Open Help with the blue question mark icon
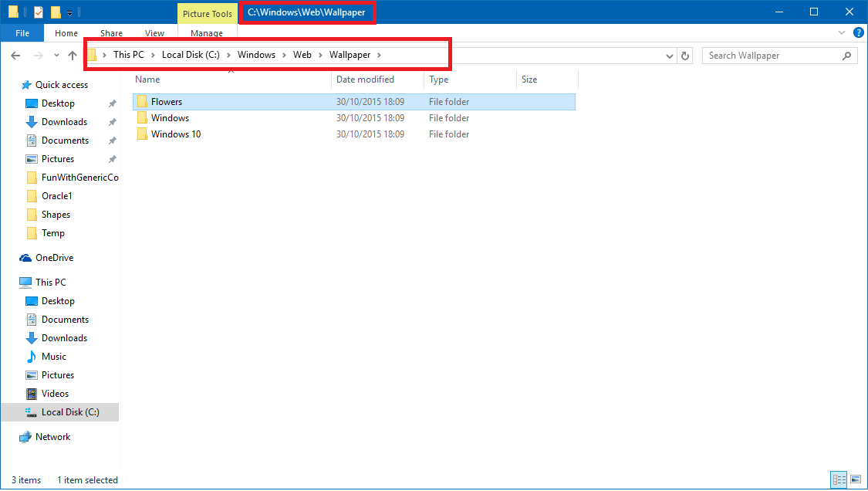 pos(856,33)
